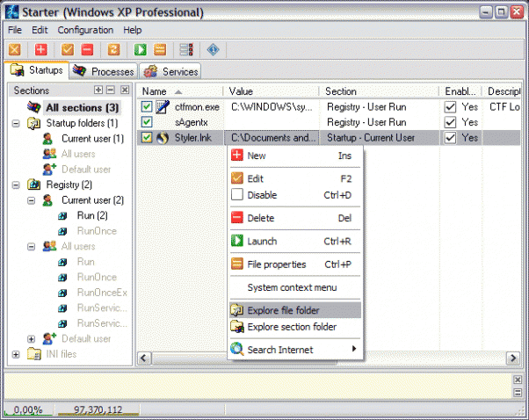Select Explore file folder menu entry

click(295, 310)
